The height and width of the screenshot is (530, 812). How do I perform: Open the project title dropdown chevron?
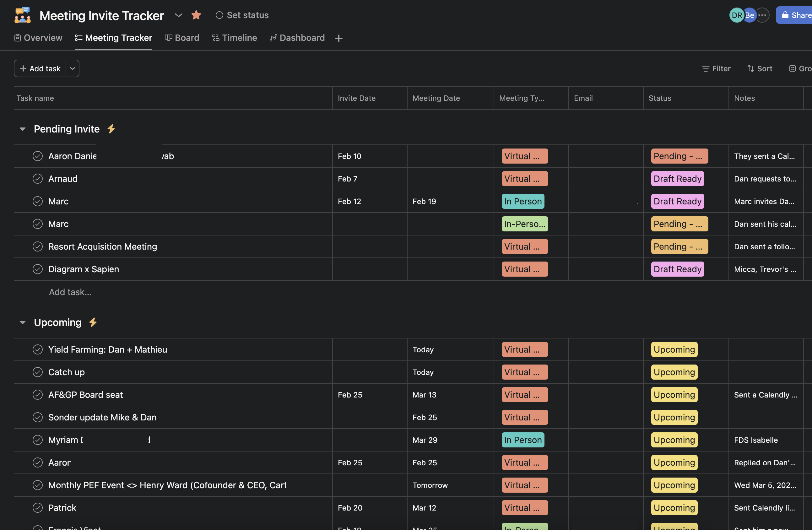[178, 15]
